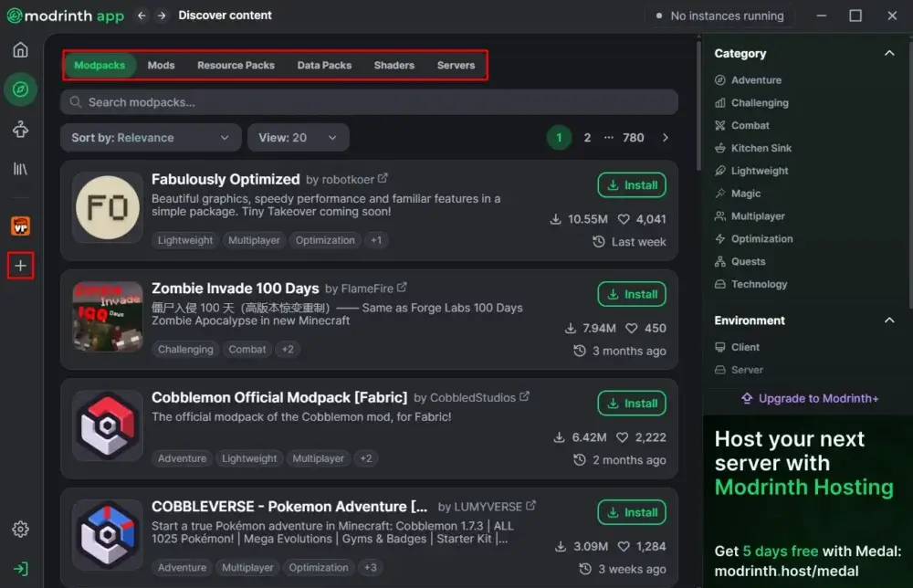This screenshot has width=913, height=588.
Task: Open the skins icon in sidebar
Action: 20,130
